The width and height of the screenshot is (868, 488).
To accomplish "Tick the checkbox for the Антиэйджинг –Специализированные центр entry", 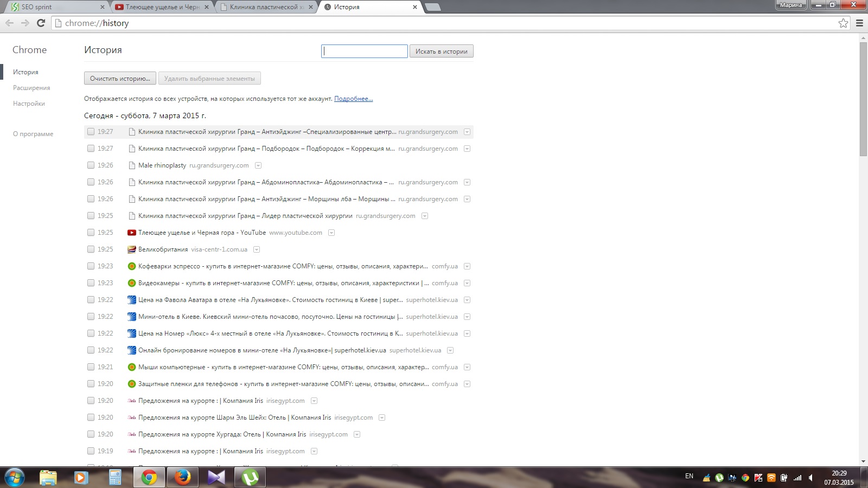I will coord(91,132).
